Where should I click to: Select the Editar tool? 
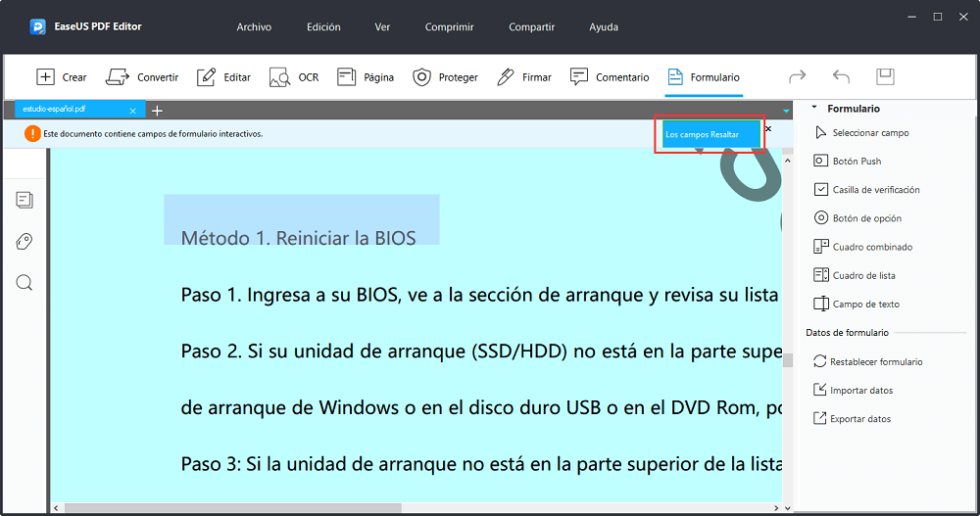coord(223,76)
